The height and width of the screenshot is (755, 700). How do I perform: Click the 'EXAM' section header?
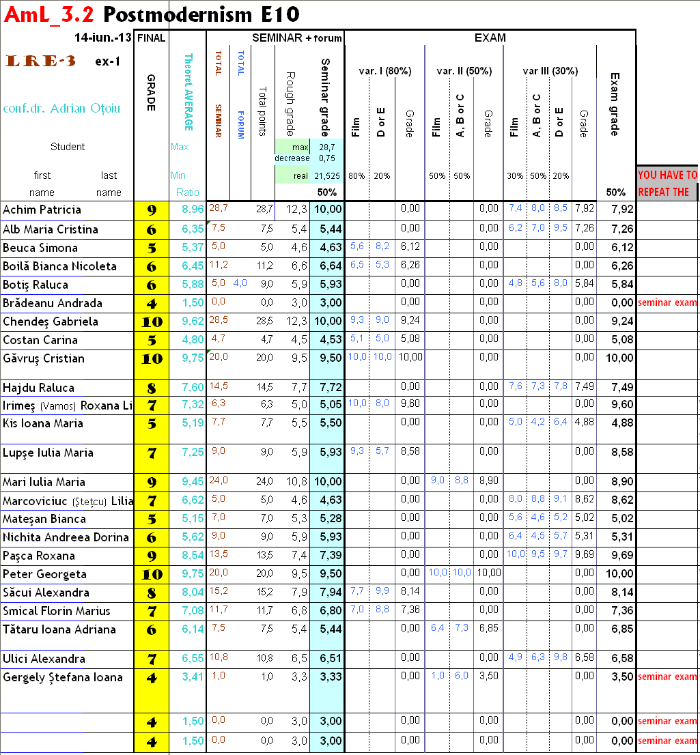(x=490, y=38)
